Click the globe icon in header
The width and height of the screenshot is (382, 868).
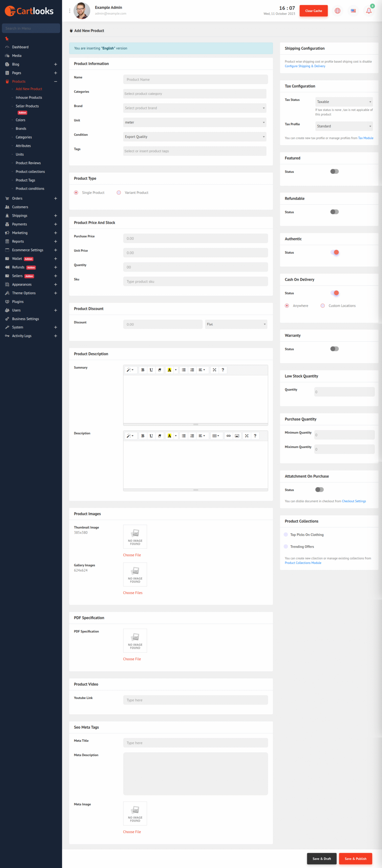(337, 11)
